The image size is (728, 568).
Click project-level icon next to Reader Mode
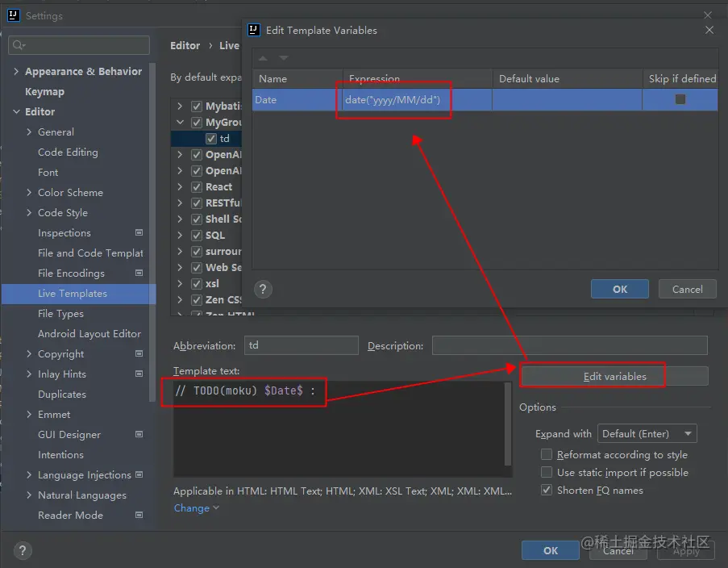139,515
